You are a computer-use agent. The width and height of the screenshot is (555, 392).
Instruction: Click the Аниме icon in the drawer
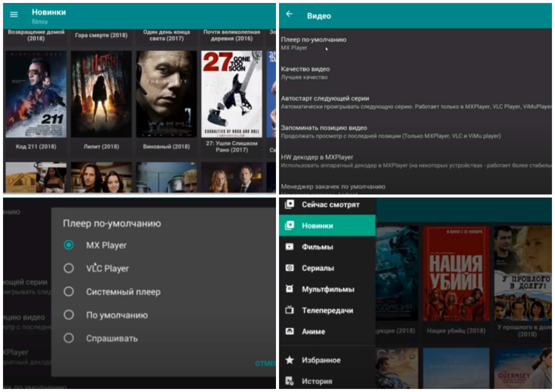[x=289, y=331]
